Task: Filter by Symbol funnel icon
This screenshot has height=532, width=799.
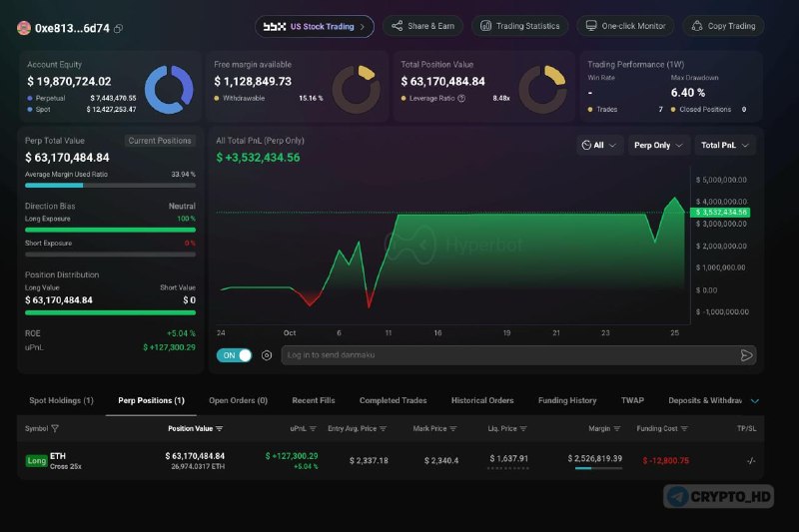Action: tap(55, 428)
